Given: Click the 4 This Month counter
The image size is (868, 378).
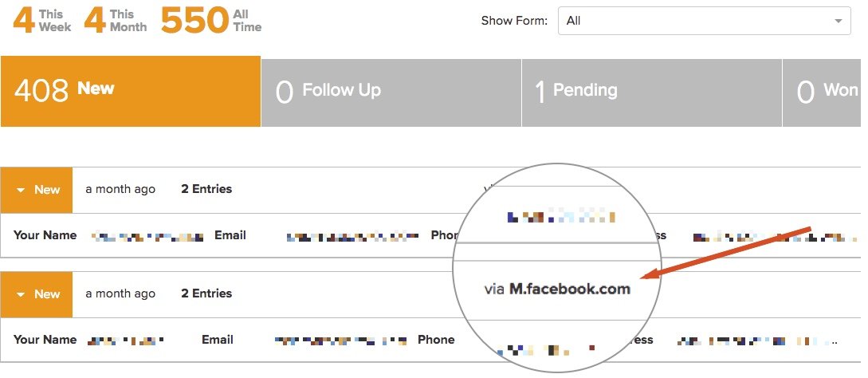Looking at the screenshot, I should click(115, 21).
